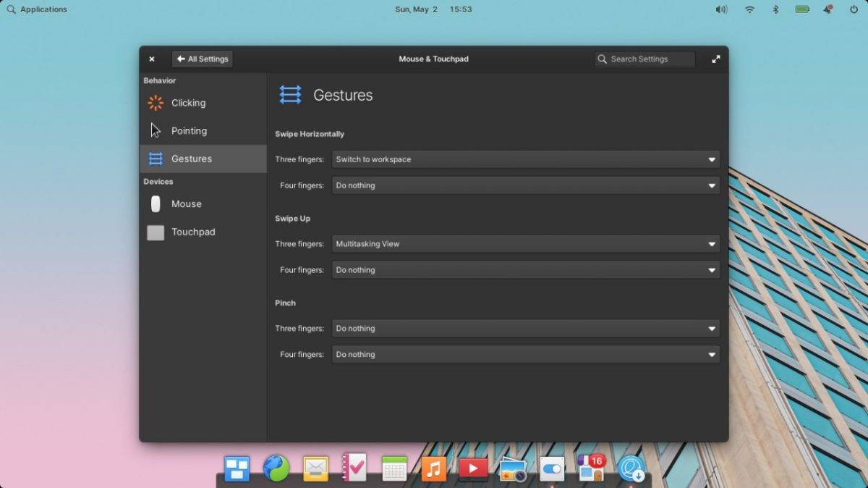Image resolution: width=868 pixels, height=488 pixels.
Task: Expand the settings window to fullscreen
Action: (x=715, y=59)
